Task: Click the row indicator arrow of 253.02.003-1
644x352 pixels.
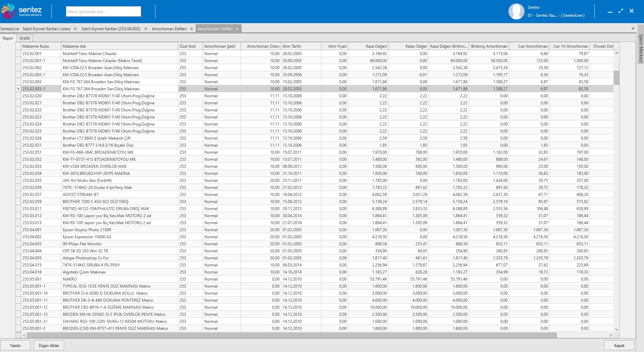Action: click(x=18, y=89)
